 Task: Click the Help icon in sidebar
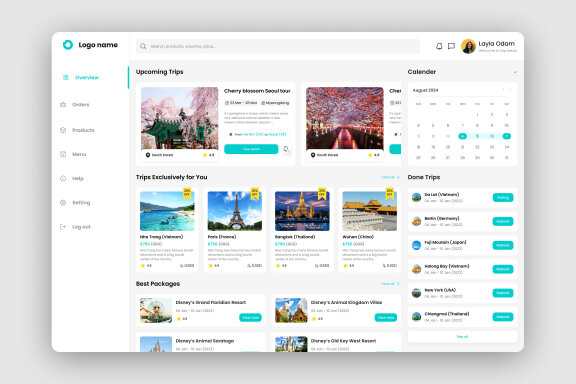[x=63, y=179]
